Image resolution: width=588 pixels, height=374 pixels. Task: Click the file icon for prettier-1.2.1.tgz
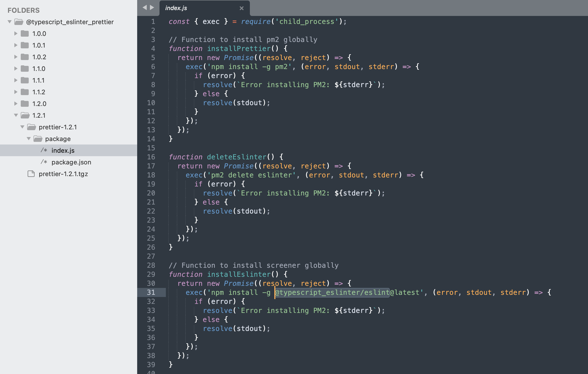coord(31,174)
